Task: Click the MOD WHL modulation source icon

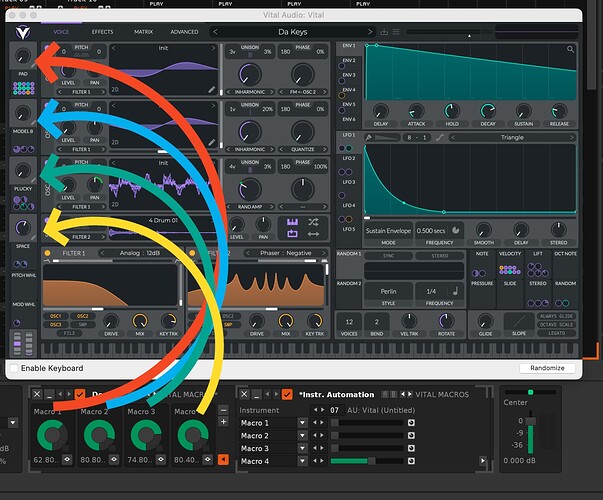Action: [x=17, y=323]
